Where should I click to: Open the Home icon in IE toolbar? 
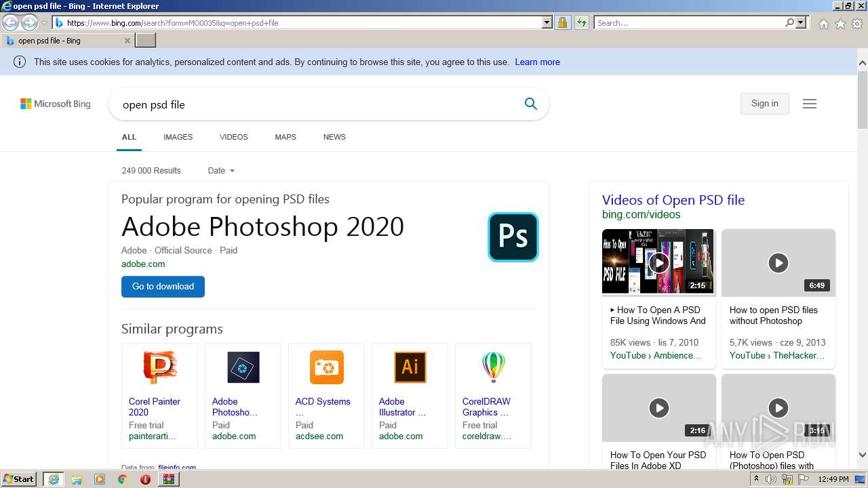(x=823, y=24)
